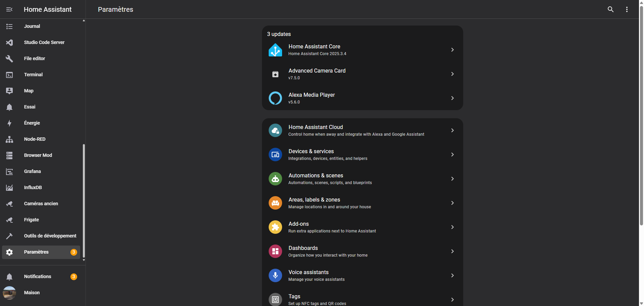Open the Voice assistants chevron arrow

(x=452, y=275)
